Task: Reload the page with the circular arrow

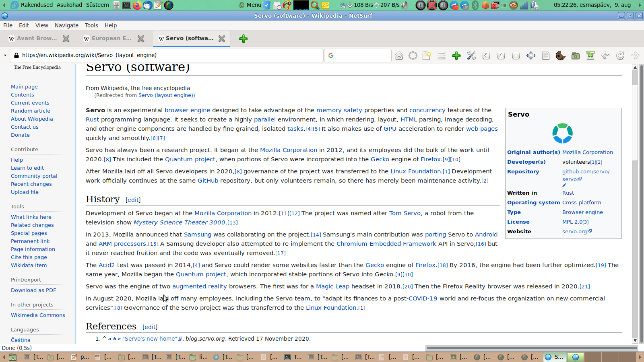Action: point(620,56)
